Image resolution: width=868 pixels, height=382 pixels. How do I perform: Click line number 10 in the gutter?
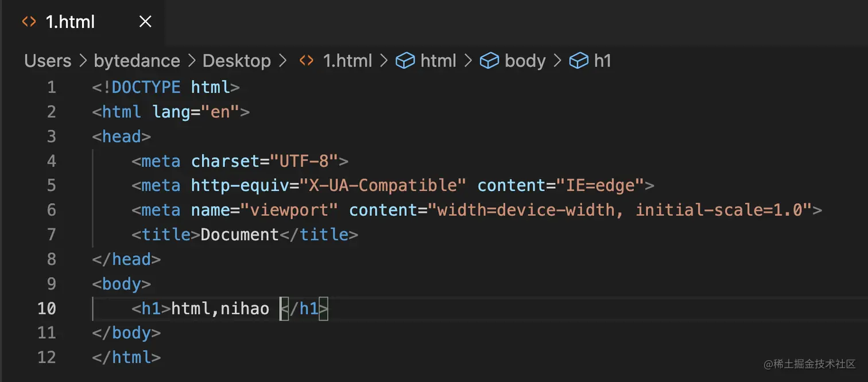46,309
